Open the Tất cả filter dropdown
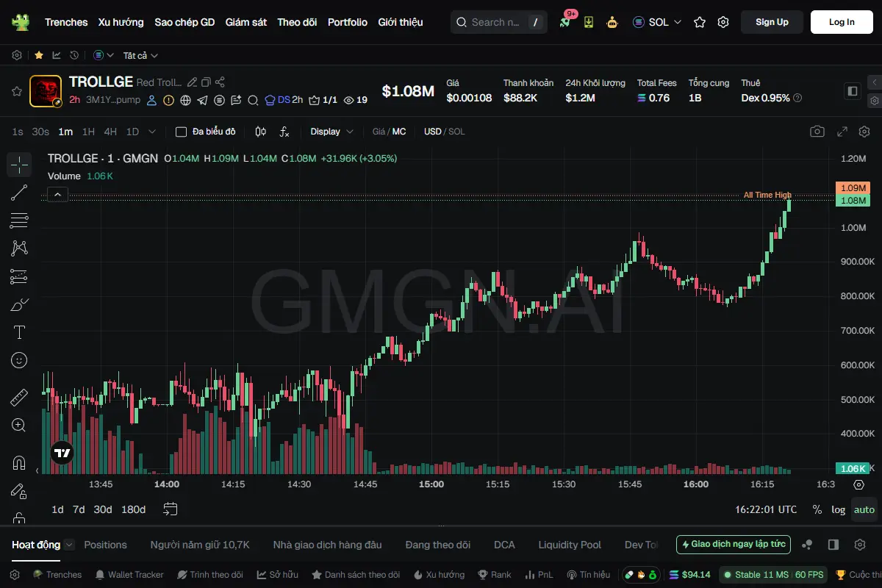 (140, 55)
